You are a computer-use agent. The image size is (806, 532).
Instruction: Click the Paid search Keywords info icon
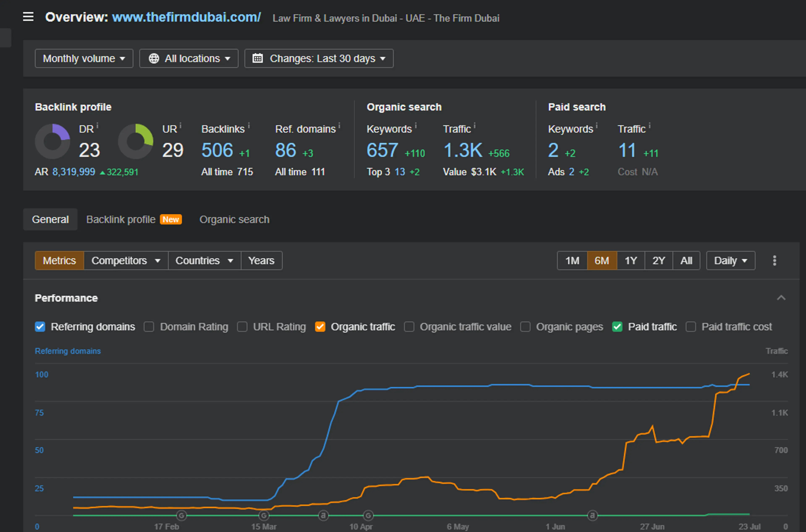pyautogui.click(x=597, y=126)
